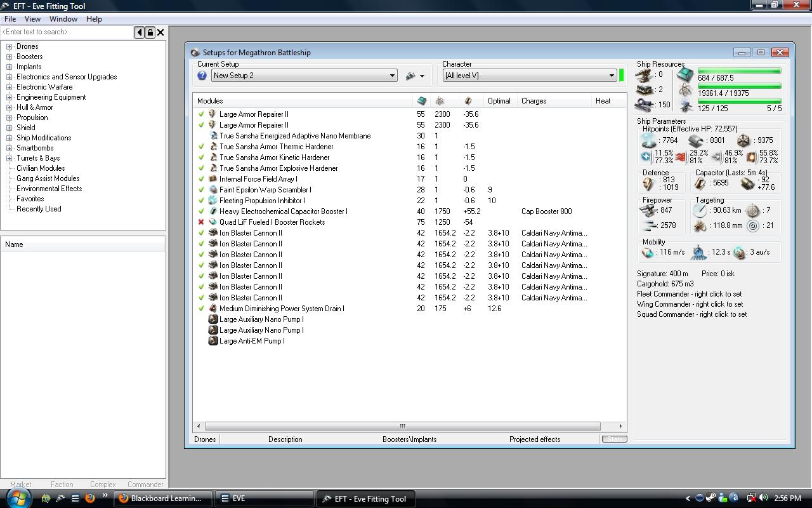Click the powergrid usage bar 19361.4 / 19375

(739, 86)
